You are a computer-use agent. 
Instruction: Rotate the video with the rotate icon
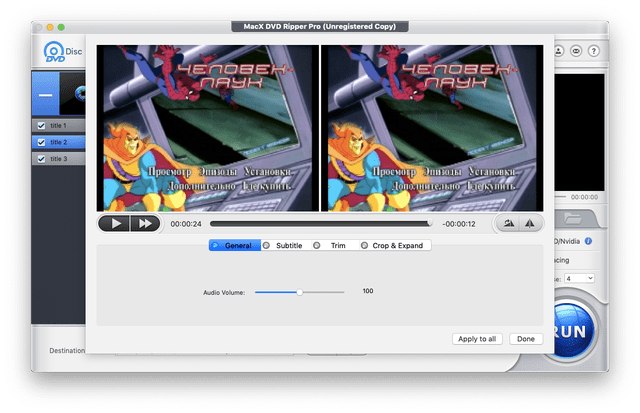click(x=509, y=223)
